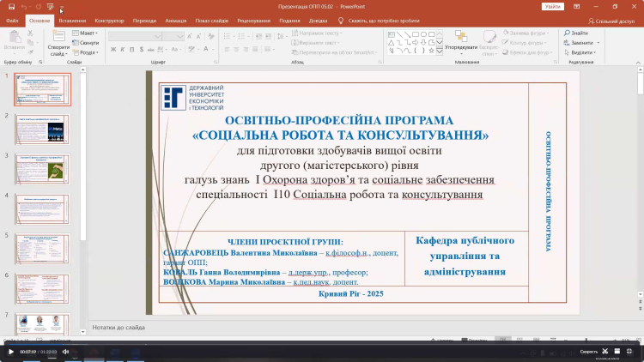Toggle italic К formatting button
The width and height of the screenshot is (644, 362).
121,48
